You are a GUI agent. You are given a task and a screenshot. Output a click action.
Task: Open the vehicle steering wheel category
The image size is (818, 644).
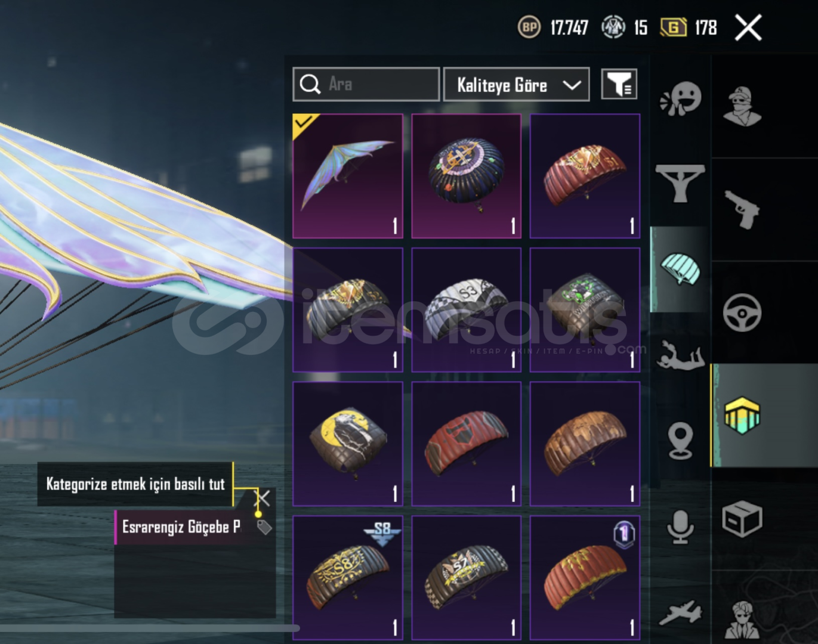click(742, 312)
